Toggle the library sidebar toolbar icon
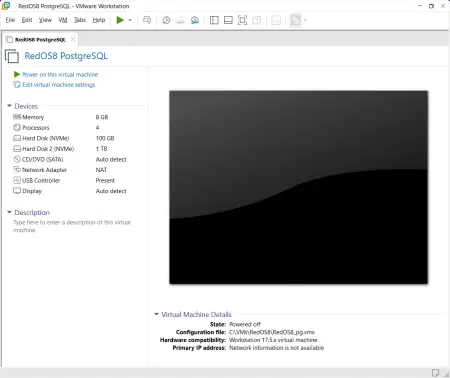450x378 pixels. point(214,20)
